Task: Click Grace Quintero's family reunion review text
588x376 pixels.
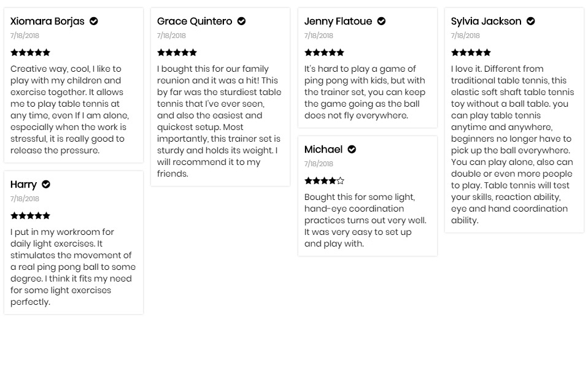Action: coord(219,121)
